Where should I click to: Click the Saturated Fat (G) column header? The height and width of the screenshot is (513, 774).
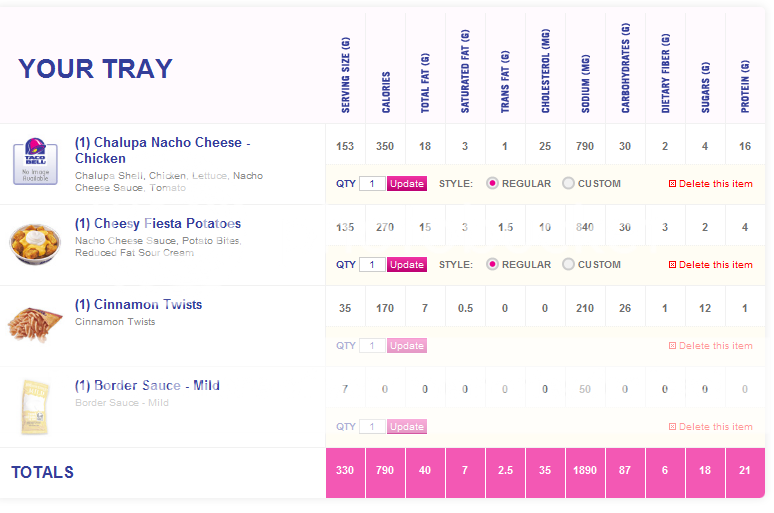[x=465, y=71]
